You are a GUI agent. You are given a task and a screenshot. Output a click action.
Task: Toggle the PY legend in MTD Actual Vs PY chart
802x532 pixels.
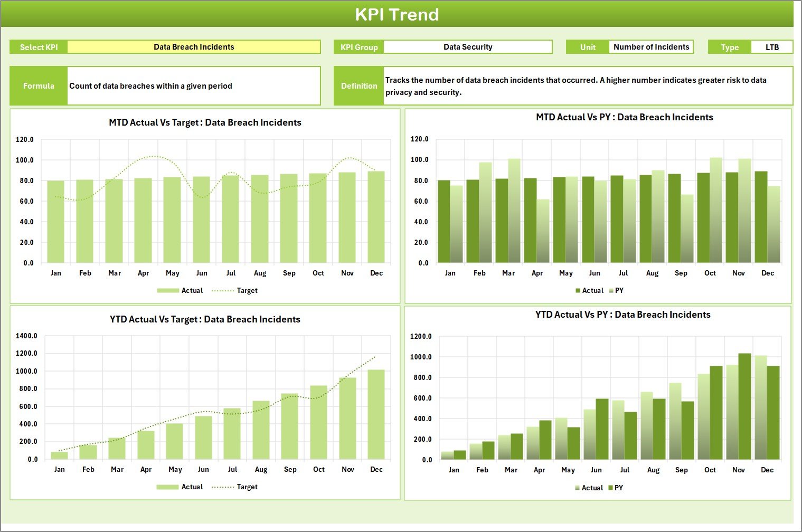(619, 290)
